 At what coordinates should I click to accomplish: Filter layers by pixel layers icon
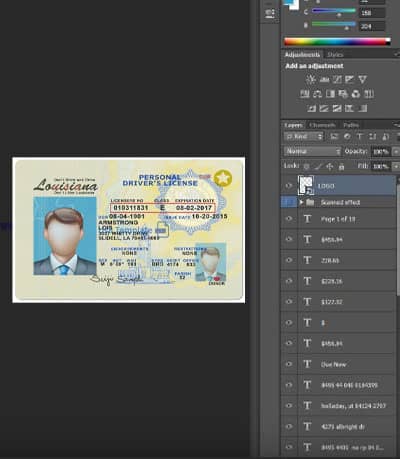tap(334, 136)
